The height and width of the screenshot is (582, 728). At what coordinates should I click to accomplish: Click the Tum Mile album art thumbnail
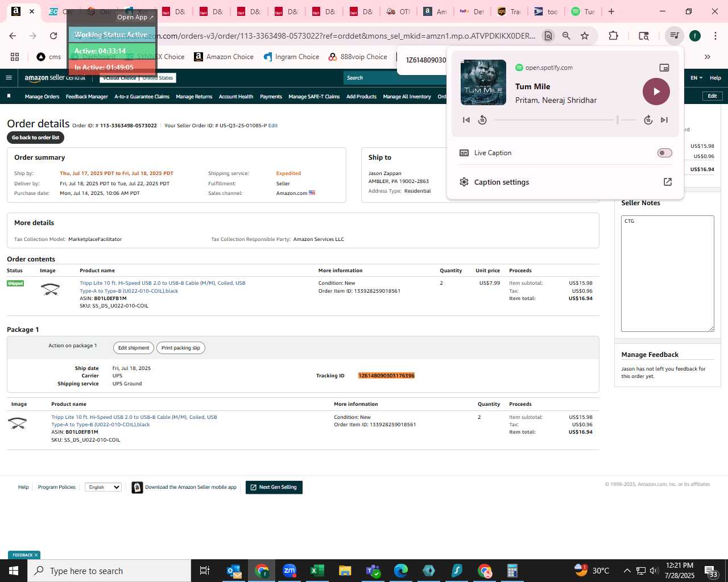(x=483, y=82)
